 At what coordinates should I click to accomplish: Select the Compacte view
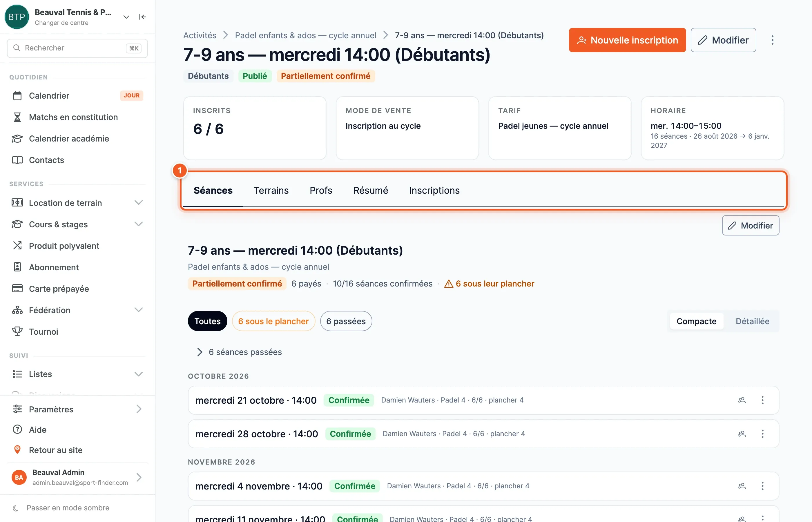[x=697, y=321]
